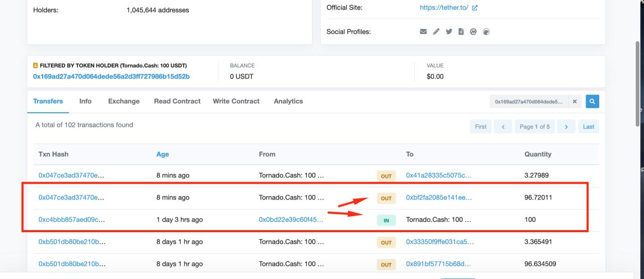The image size is (644, 279).
Task: Open recipient address 0x41a28335c5075c
Action: 439,175
